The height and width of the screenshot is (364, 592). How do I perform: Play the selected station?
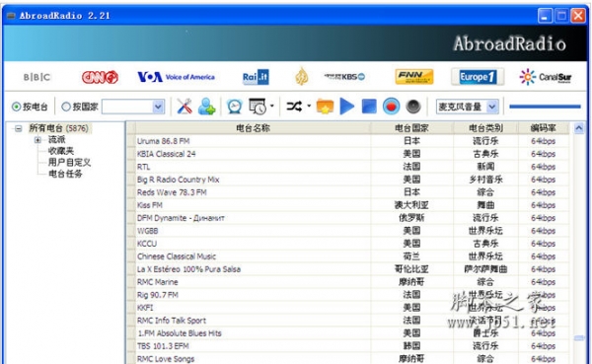tap(347, 107)
